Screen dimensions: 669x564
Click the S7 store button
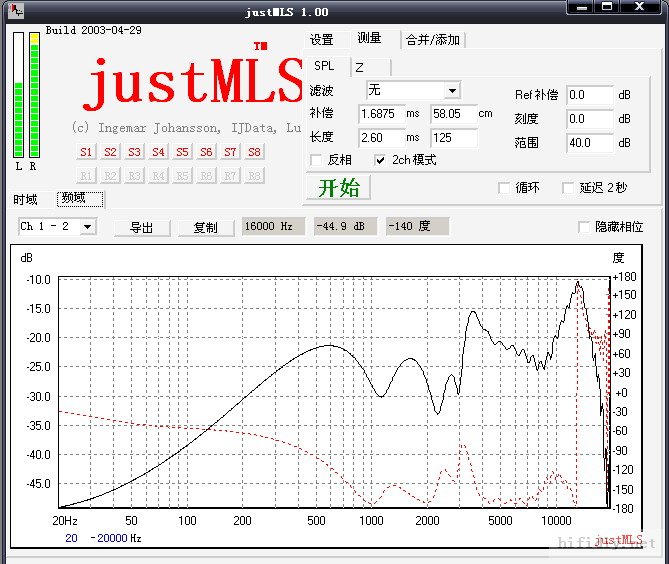pyautogui.click(x=230, y=152)
